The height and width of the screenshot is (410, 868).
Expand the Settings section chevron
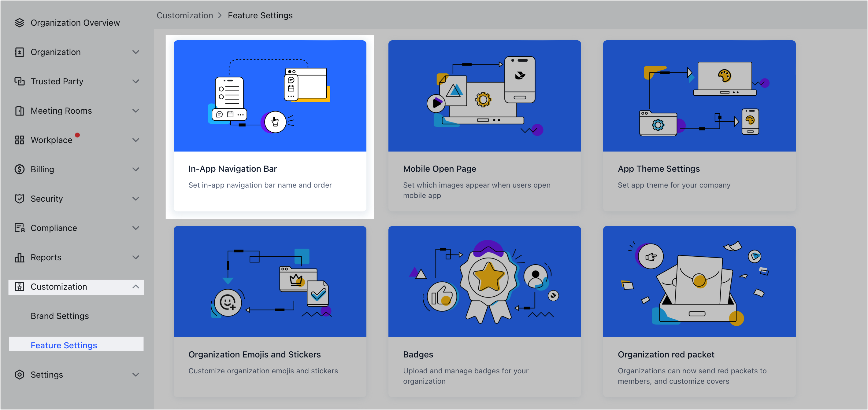(136, 374)
